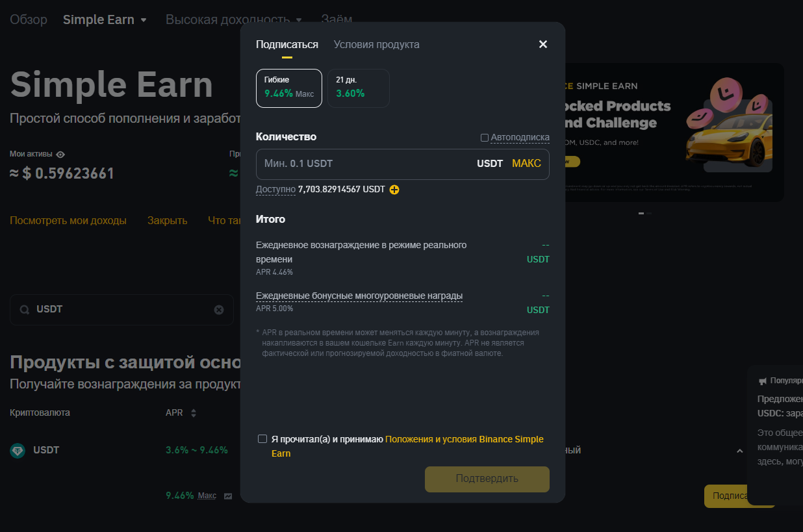The width and height of the screenshot is (803, 532).
Task: Click the APR 5.00% text in summary
Action: pyautogui.click(x=274, y=309)
